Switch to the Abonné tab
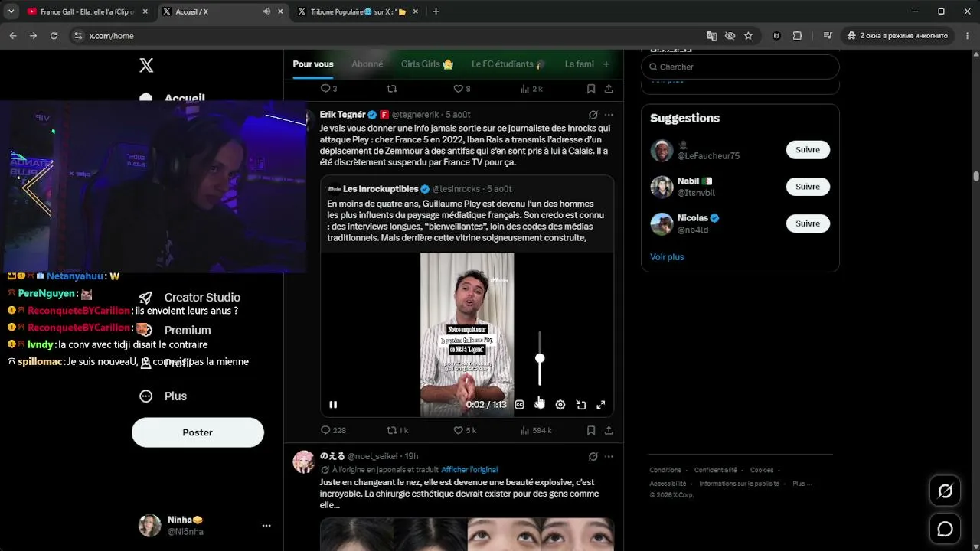 click(x=367, y=64)
